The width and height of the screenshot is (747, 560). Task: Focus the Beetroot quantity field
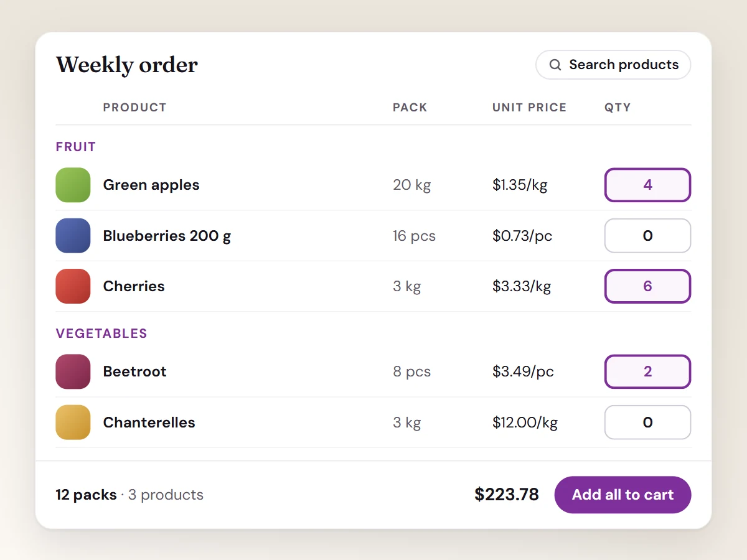tap(647, 371)
